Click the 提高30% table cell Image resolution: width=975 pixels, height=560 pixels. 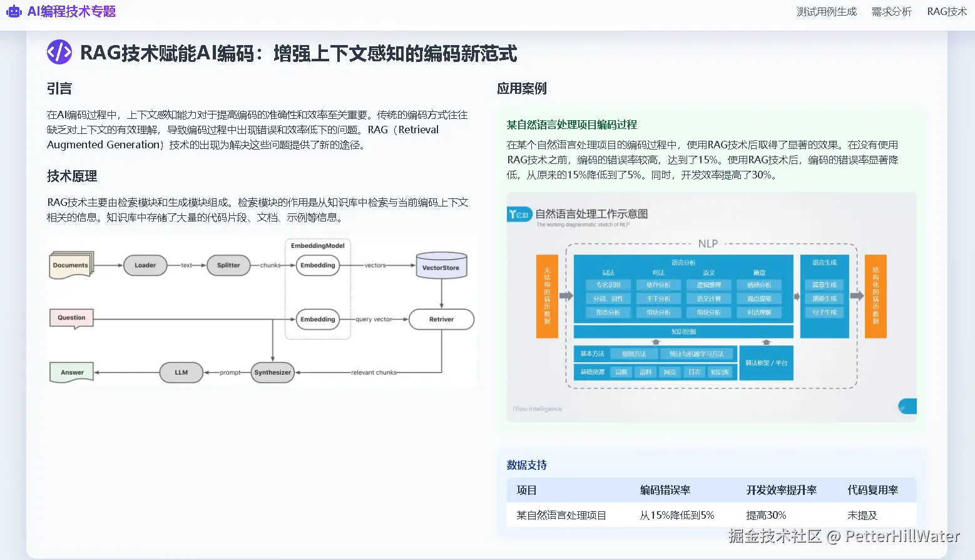click(766, 515)
